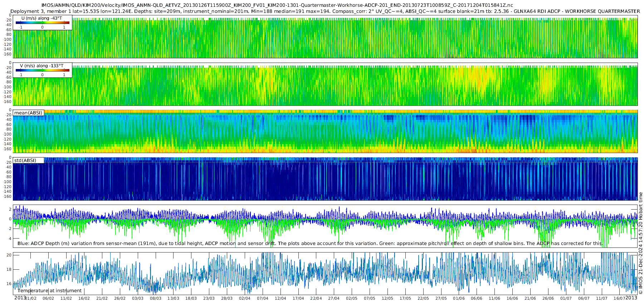Click the '12/05' date tick label

[387, 298]
